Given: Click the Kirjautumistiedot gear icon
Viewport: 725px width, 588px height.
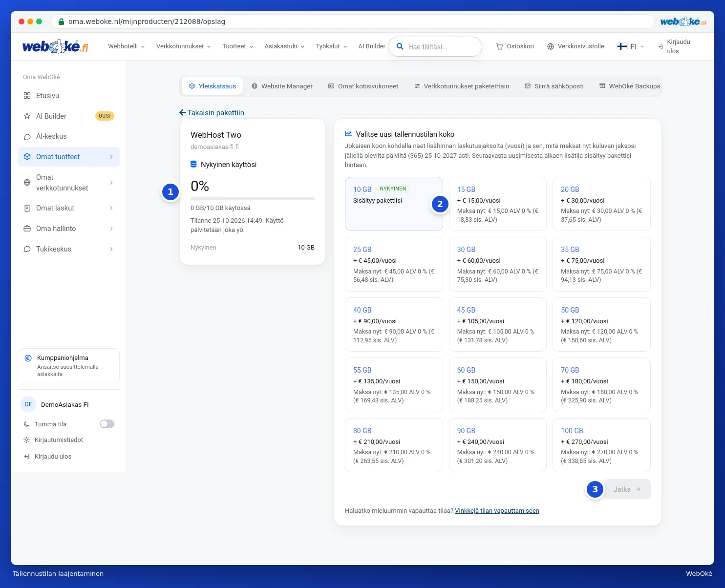Looking at the screenshot, I should tap(27, 440).
